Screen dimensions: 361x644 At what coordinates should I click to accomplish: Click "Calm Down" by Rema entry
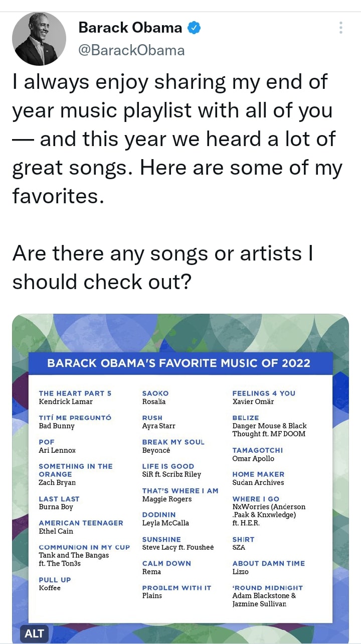[166, 567]
